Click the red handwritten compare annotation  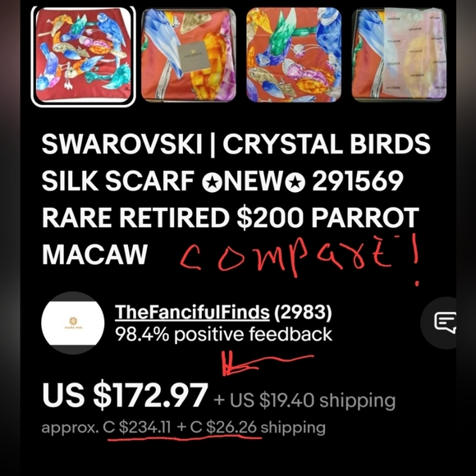[x=300, y=258]
